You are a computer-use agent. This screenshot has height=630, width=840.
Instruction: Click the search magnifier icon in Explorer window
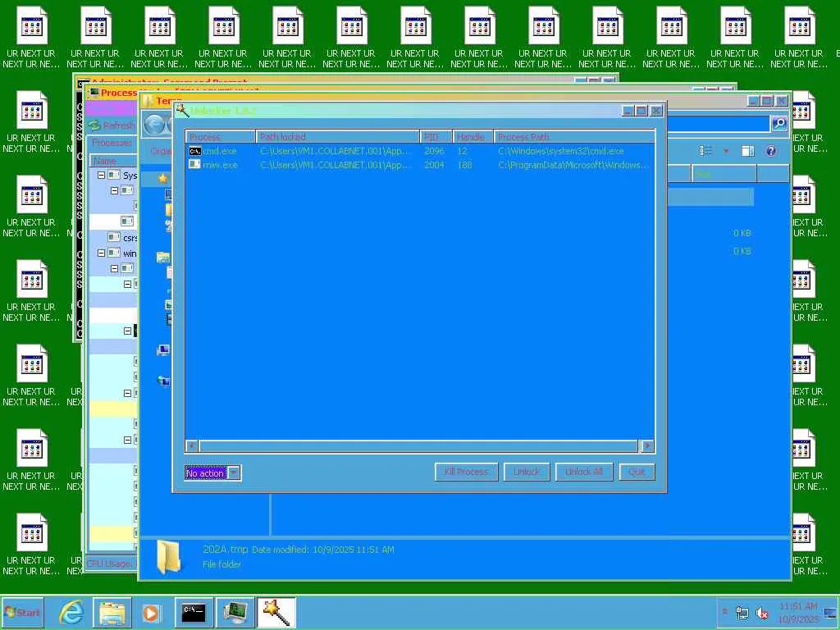point(779,124)
